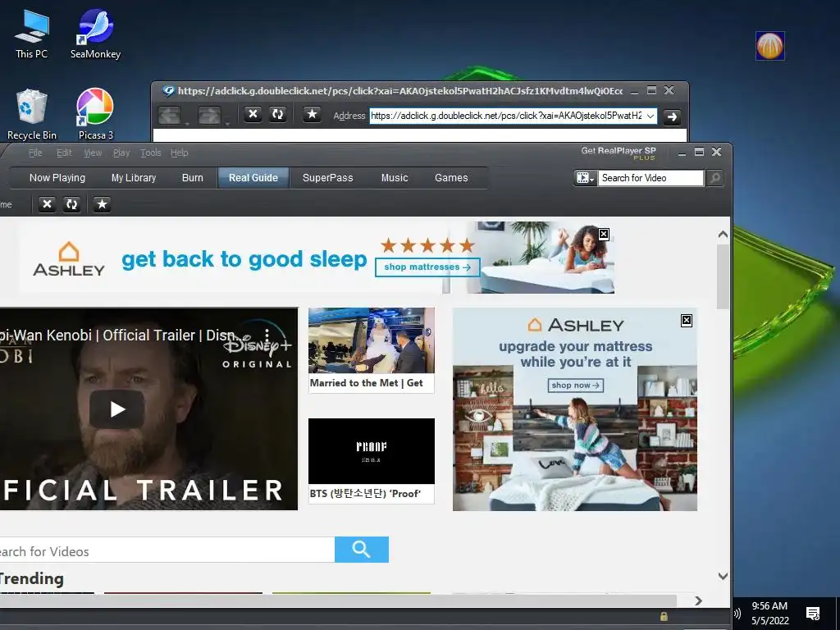Image resolution: width=840 pixels, height=630 pixels.
Task: Open back history dropdown in popup window
Action: (x=187, y=125)
